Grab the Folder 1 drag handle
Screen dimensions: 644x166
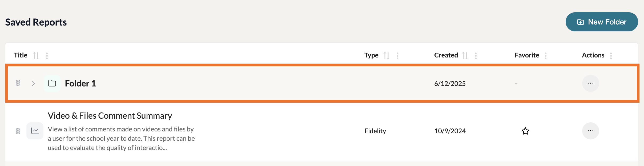click(x=18, y=83)
